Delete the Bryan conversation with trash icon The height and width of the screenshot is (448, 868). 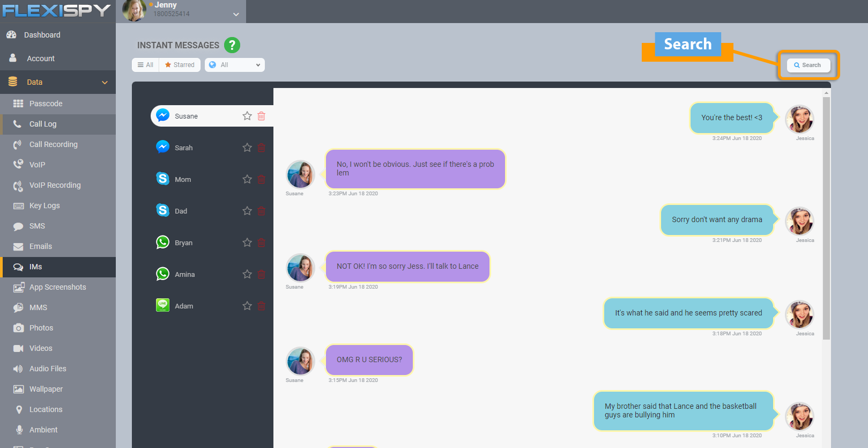pyautogui.click(x=262, y=243)
